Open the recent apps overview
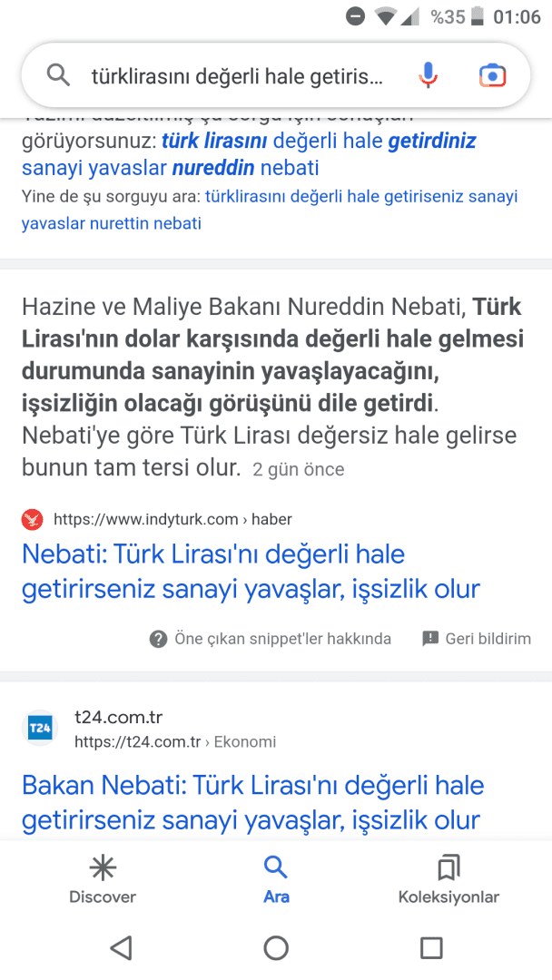 (431, 948)
